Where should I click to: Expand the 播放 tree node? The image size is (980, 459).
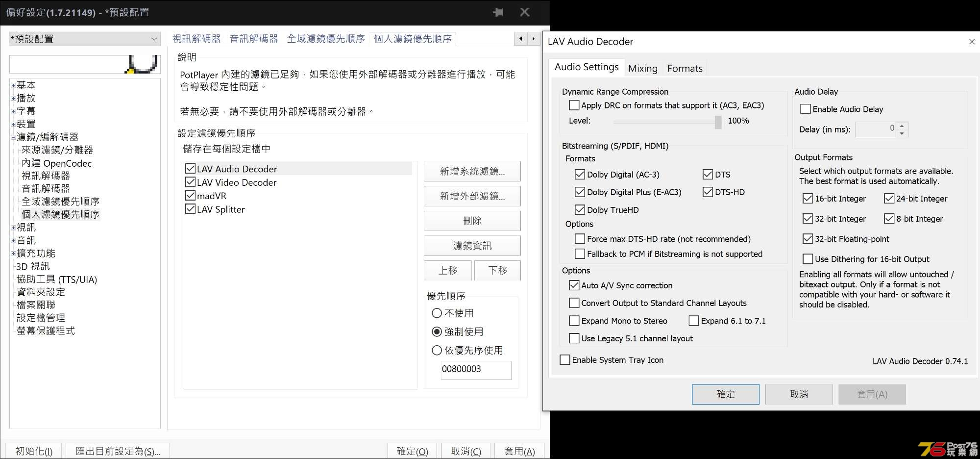point(13,98)
